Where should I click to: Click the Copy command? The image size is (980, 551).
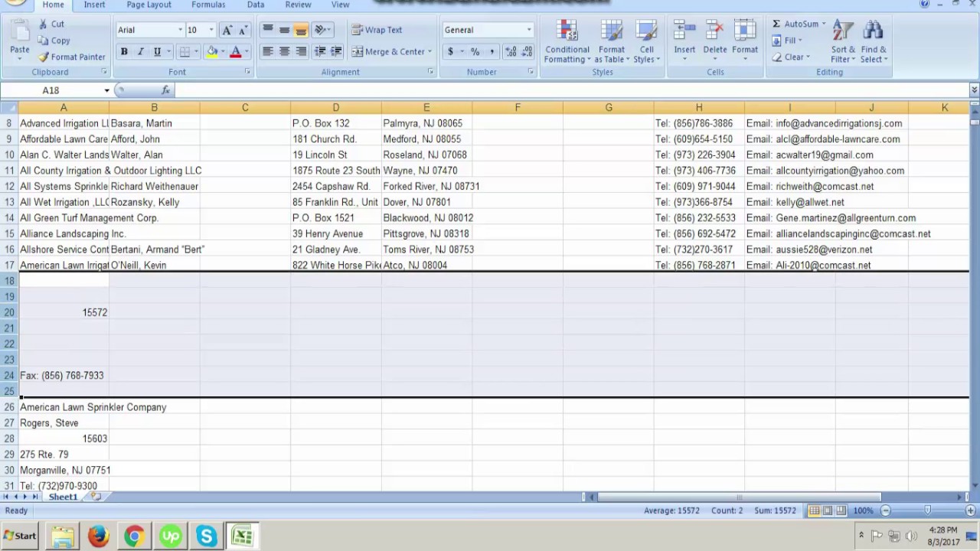coord(54,41)
